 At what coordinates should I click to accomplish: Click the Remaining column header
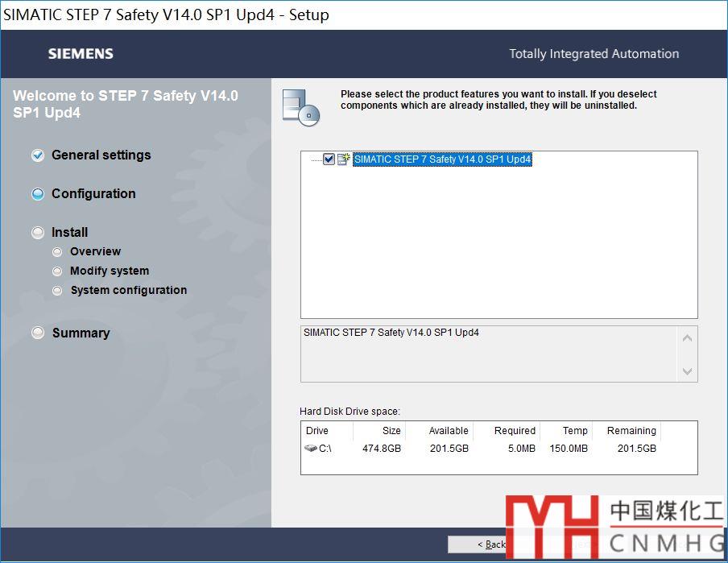pos(627,431)
